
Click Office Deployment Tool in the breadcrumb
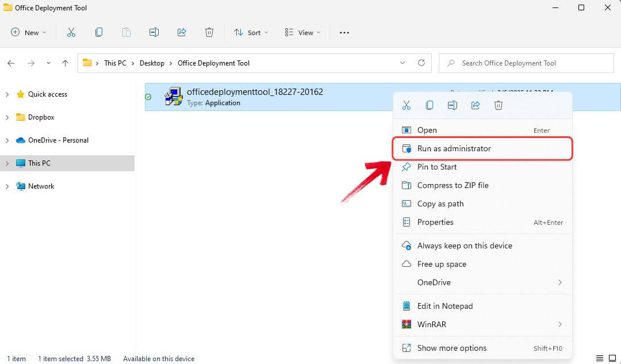[x=213, y=63]
